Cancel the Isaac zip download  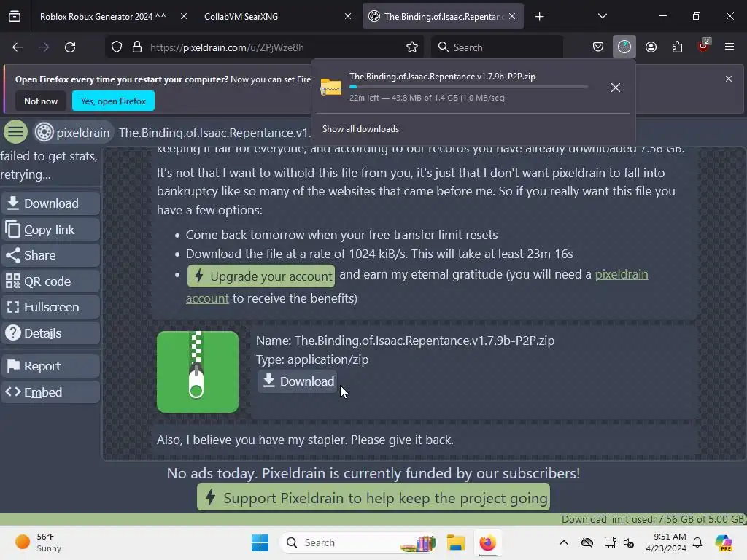coord(616,87)
